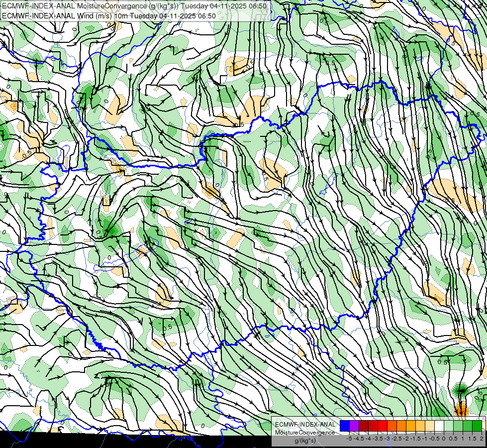Click the purple legend swatch
Screen dimensions: 487x448
click(354, 426)
